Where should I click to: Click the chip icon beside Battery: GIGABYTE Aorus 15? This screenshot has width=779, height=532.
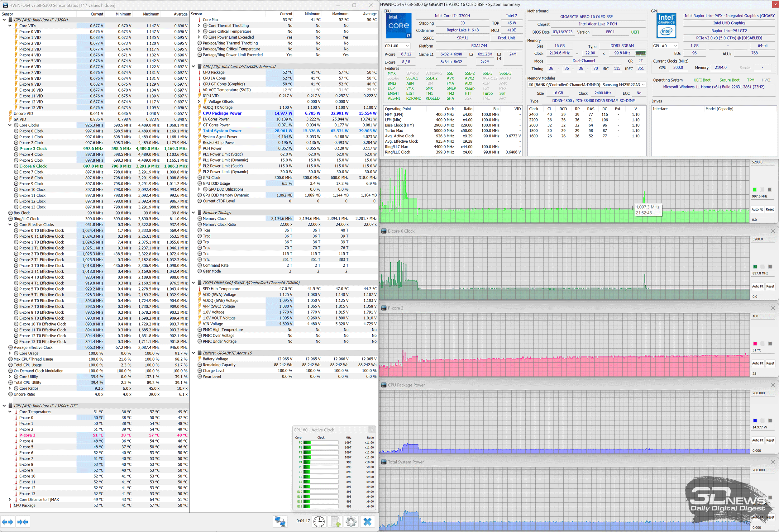[199, 353]
